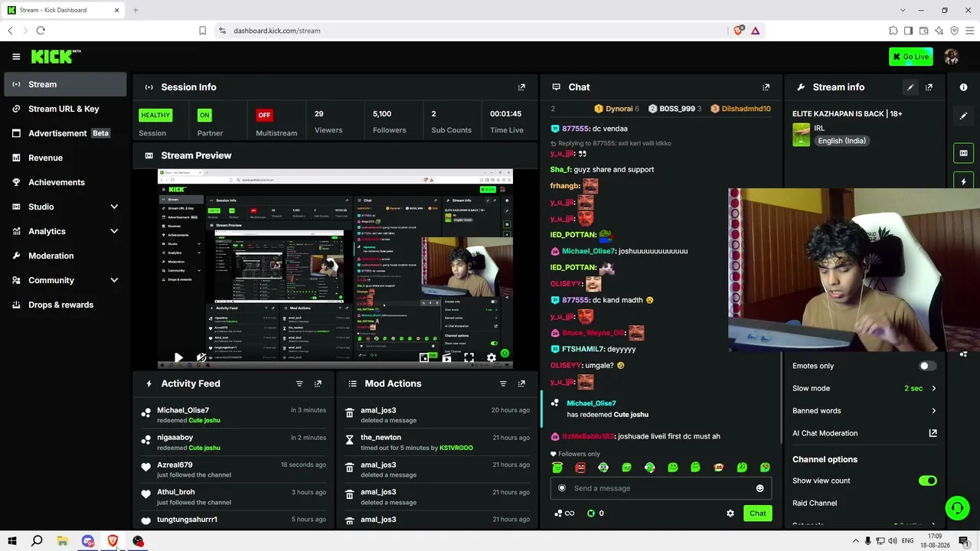Select Stream in the sidebar
Image resolution: width=980 pixels, height=551 pixels.
[x=65, y=84]
